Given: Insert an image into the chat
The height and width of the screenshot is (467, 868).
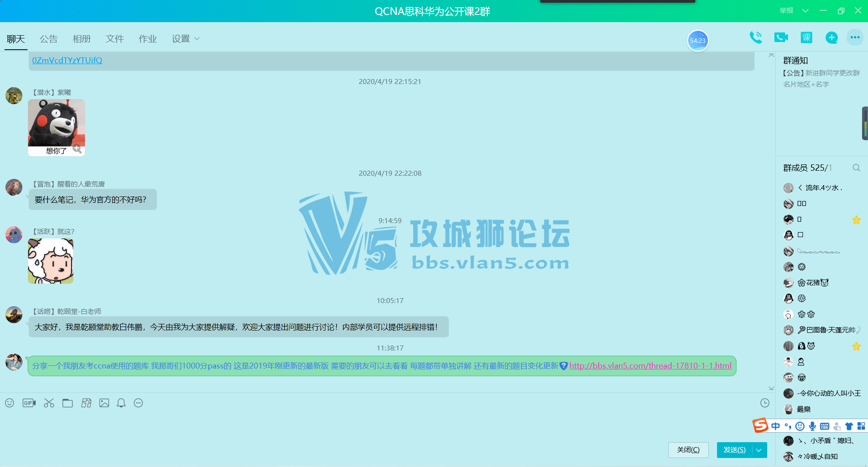Looking at the screenshot, I should pyautogui.click(x=104, y=403).
